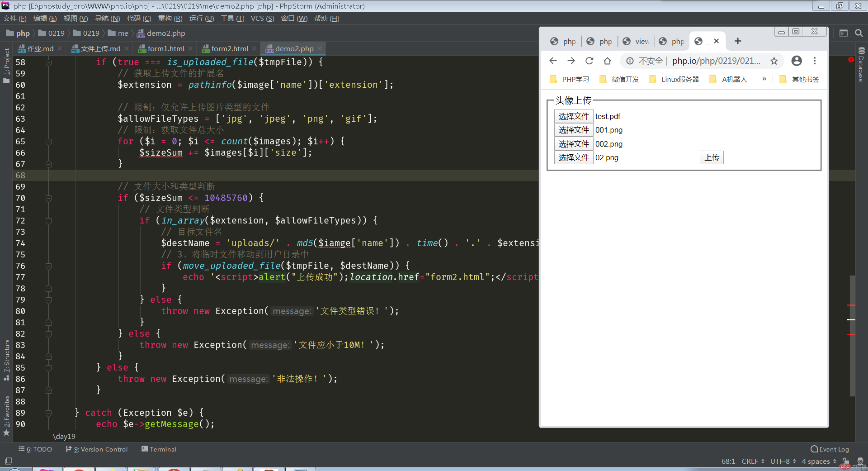Image resolution: width=868 pixels, height=471 pixels.
Task: Click the site info icon before 不安全
Action: click(x=630, y=61)
